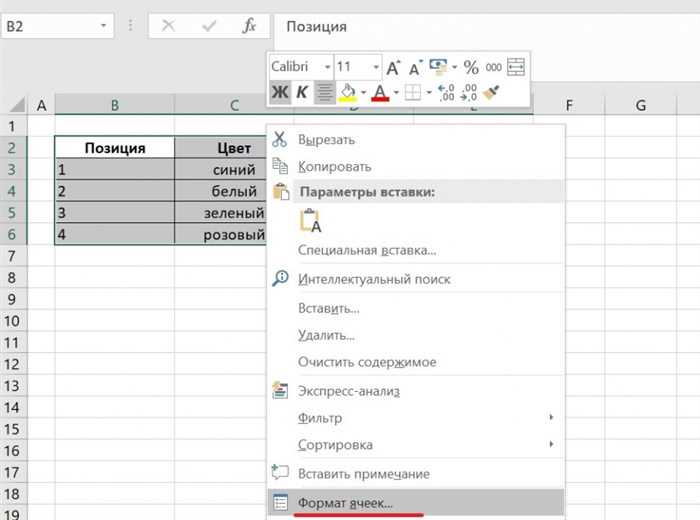Select the Format Painter brush
Viewport: 700px width, 520px height.
[x=491, y=92]
